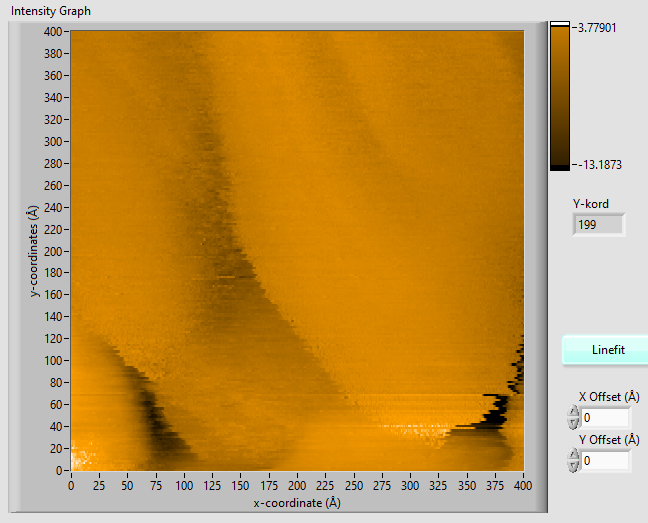The width and height of the screenshot is (648, 523).
Task: Select the Y-kord field showing 199
Action: (599, 225)
